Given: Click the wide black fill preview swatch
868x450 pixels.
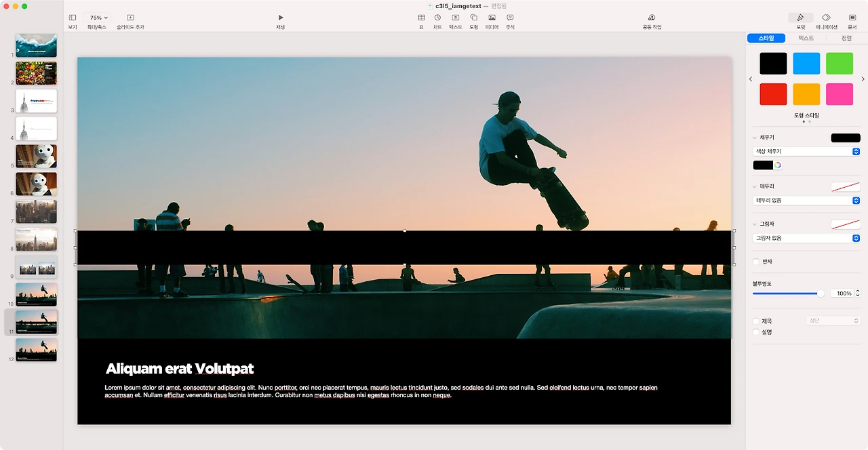Looking at the screenshot, I should pos(846,138).
